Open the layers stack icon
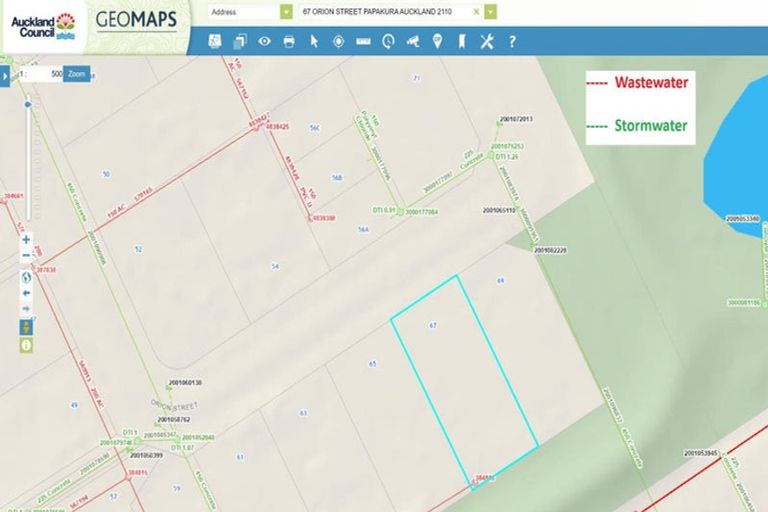The width and height of the screenshot is (768, 512). [240, 41]
